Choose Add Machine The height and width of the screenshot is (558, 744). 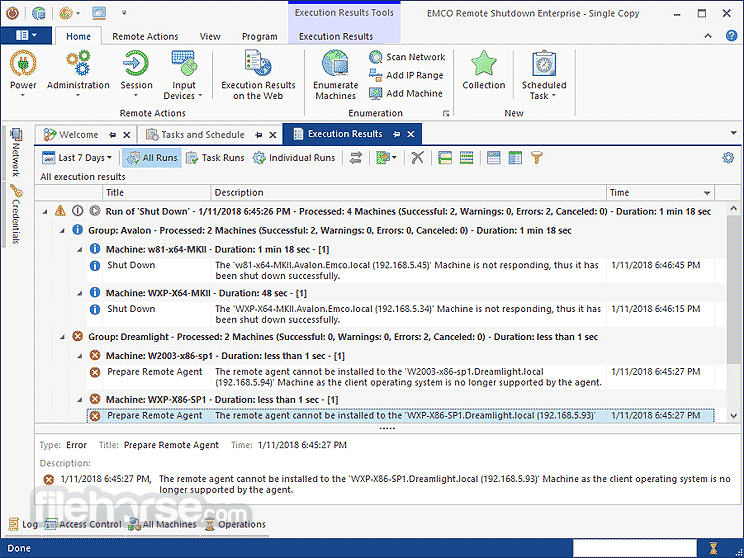point(406,93)
